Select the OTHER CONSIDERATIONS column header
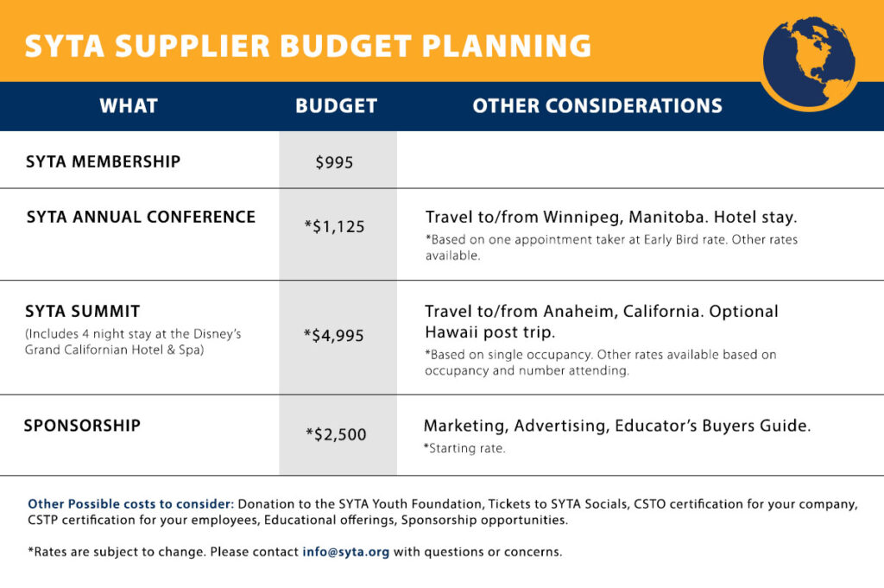This screenshot has height=588, width=884. (x=597, y=106)
